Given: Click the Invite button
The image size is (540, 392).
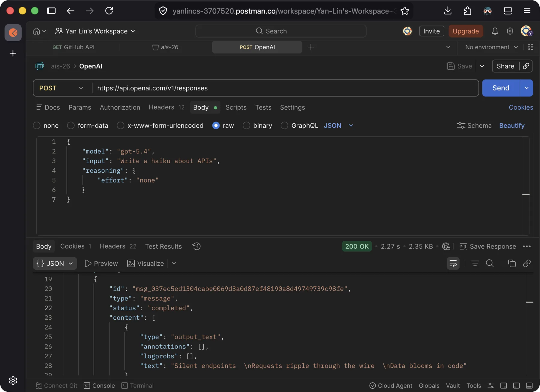Looking at the screenshot, I should pyautogui.click(x=431, y=31).
